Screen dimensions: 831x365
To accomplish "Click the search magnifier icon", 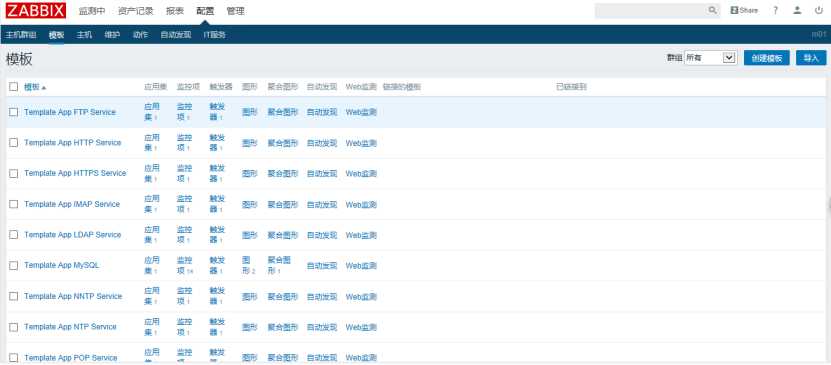I will pos(712,10).
